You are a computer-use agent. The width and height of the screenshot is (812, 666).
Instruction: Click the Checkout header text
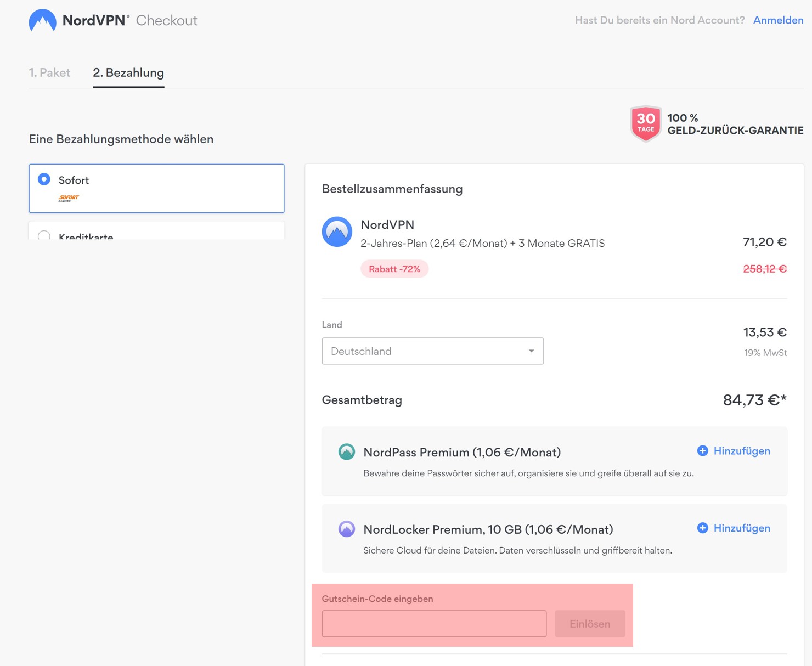166,20
